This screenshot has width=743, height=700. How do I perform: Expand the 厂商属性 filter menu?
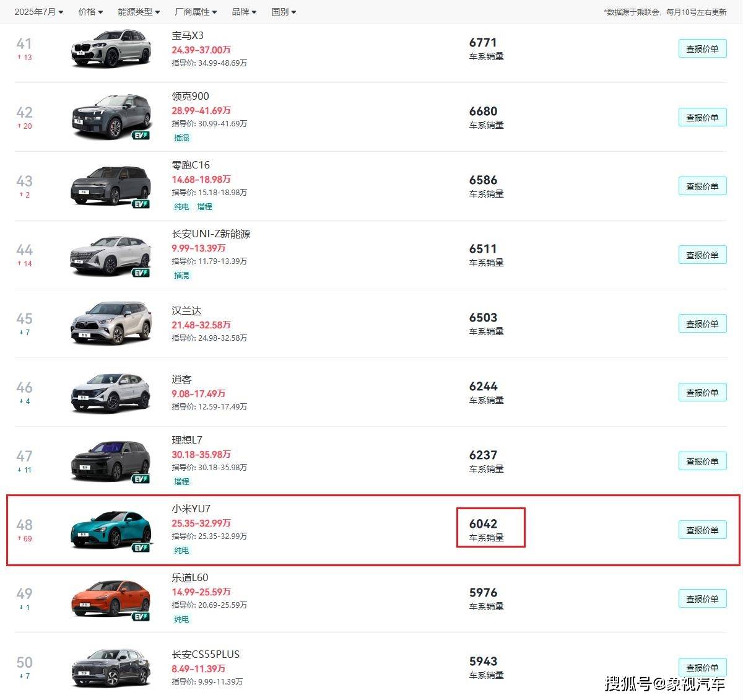pyautogui.click(x=196, y=12)
